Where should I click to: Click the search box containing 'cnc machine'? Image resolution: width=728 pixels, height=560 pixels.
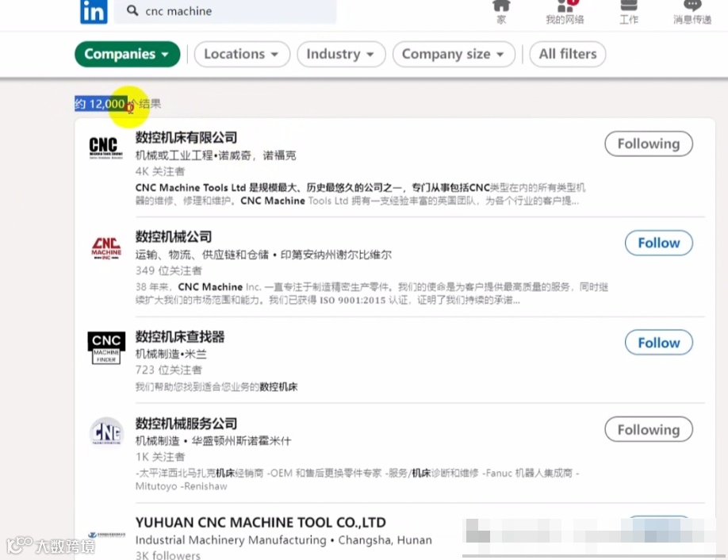point(225,11)
